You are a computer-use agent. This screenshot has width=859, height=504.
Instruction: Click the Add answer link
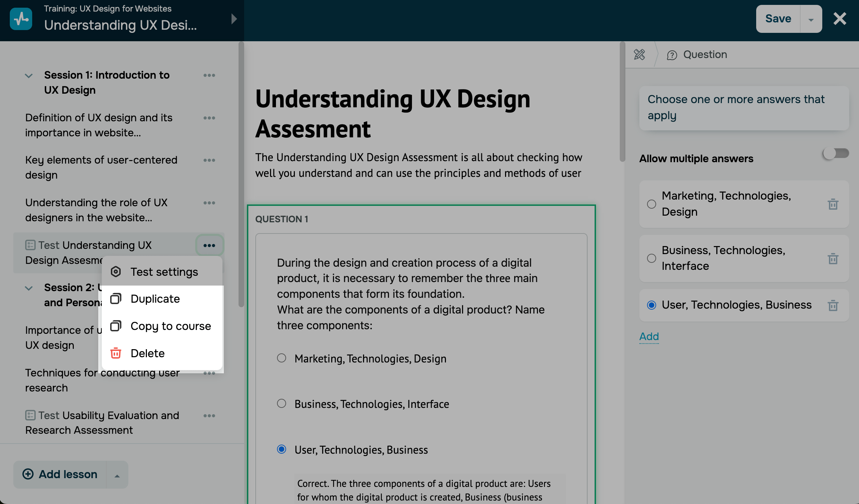tap(649, 337)
